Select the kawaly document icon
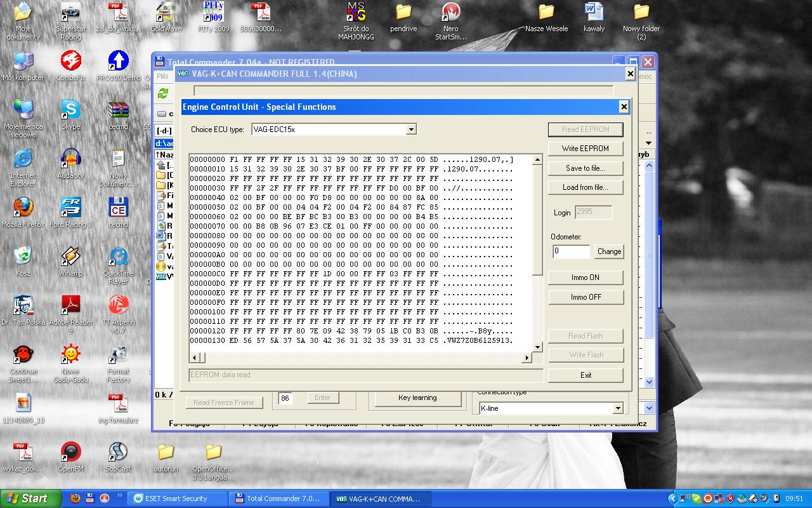This screenshot has height=508, width=812. (x=594, y=18)
